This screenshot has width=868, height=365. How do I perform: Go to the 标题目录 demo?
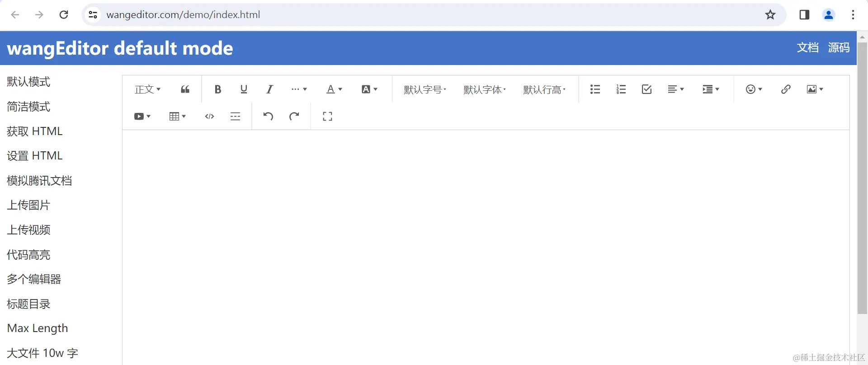[x=28, y=304]
